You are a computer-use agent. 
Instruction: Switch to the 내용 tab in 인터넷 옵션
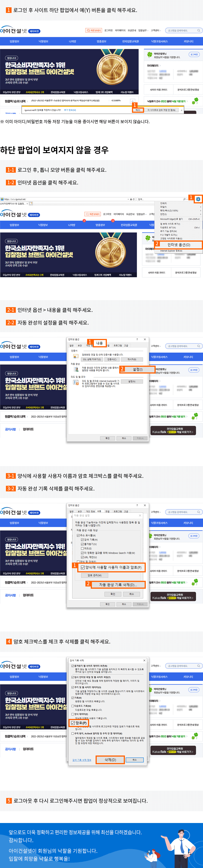[100, 343]
